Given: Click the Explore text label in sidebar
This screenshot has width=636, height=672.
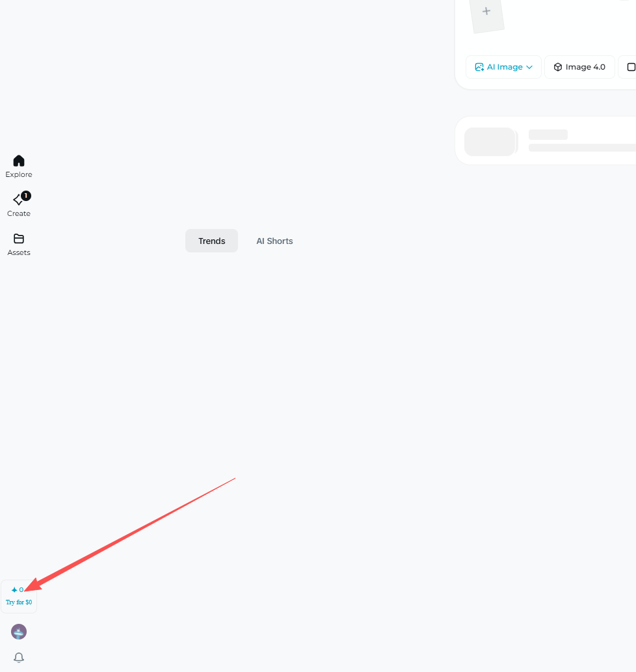Looking at the screenshot, I should tap(19, 174).
